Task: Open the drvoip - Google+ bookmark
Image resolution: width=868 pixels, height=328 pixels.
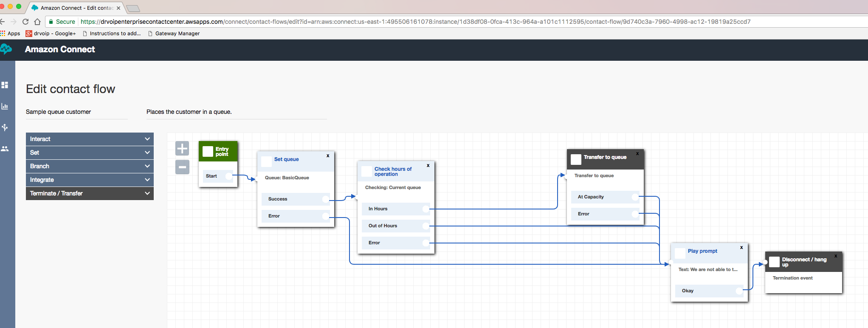Action: pyautogui.click(x=51, y=33)
